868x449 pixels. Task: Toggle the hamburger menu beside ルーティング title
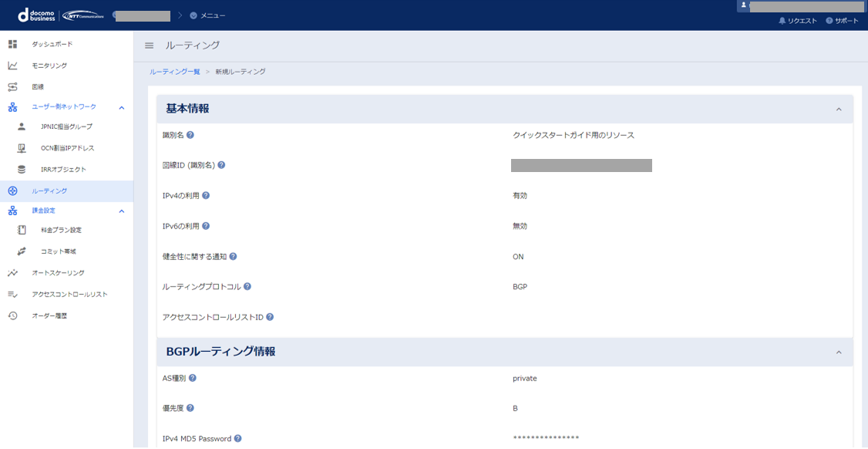(149, 46)
